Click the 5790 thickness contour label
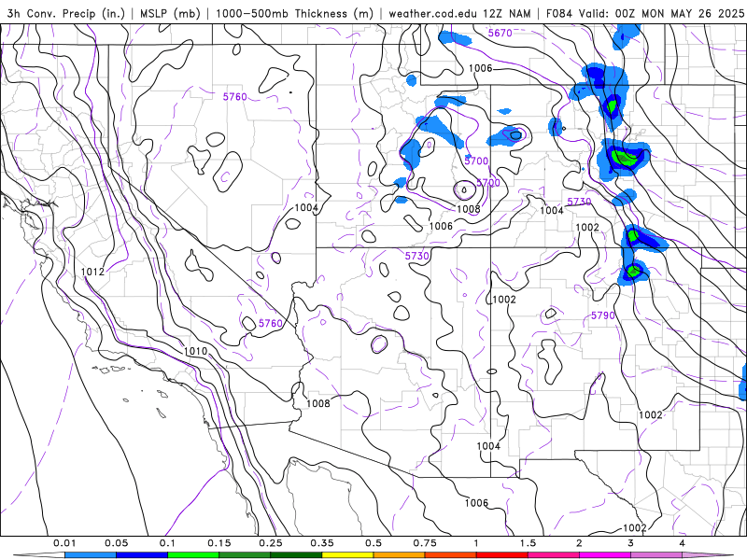The width and height of the screenshot is (747, 560). 602,315
